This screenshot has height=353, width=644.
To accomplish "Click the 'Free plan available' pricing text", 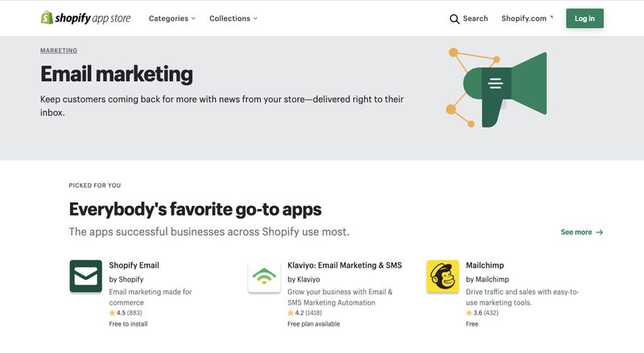I will (314, 324).
